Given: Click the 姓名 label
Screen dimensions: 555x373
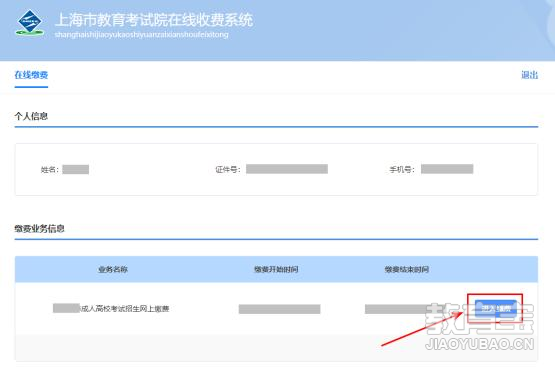Looking at the screenshot, I should [49, 170].
